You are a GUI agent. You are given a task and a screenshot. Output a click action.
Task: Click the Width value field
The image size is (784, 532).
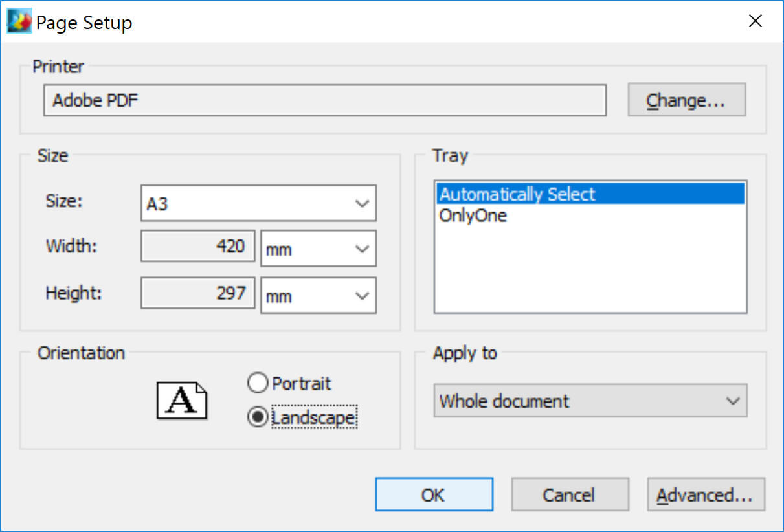pyautogui.click(x=197, y=246)
